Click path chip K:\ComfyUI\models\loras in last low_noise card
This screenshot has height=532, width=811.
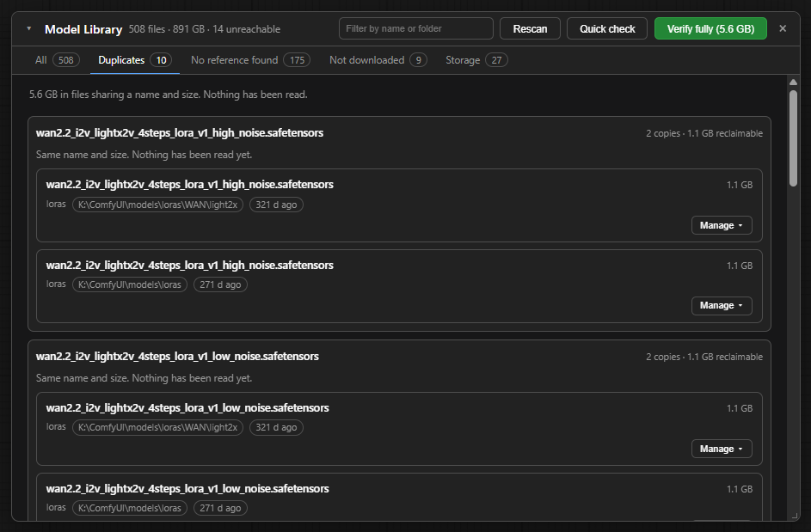[x=130, y=508]
